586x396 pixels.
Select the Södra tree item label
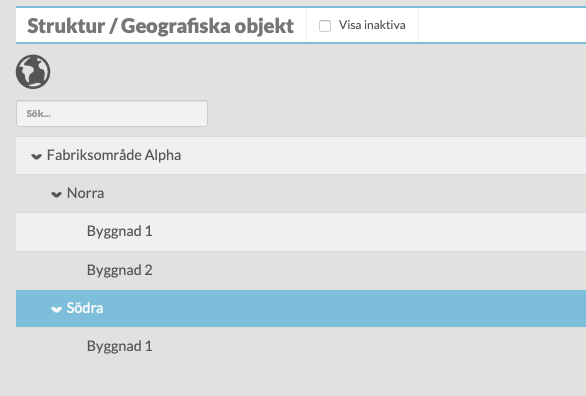[x=85, y=308]
